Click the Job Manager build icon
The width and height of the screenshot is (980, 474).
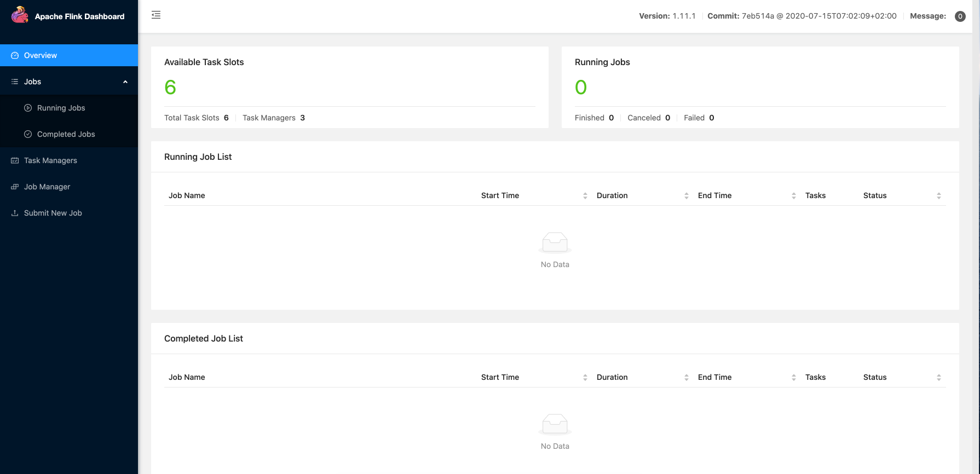coord(15,187)
